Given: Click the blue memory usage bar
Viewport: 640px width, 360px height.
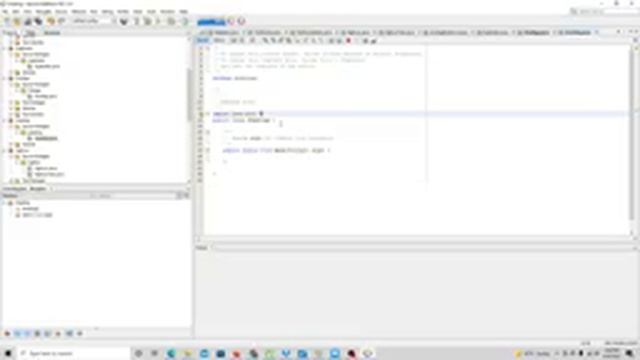Looking at the screenshot, I should click(211, 21).
